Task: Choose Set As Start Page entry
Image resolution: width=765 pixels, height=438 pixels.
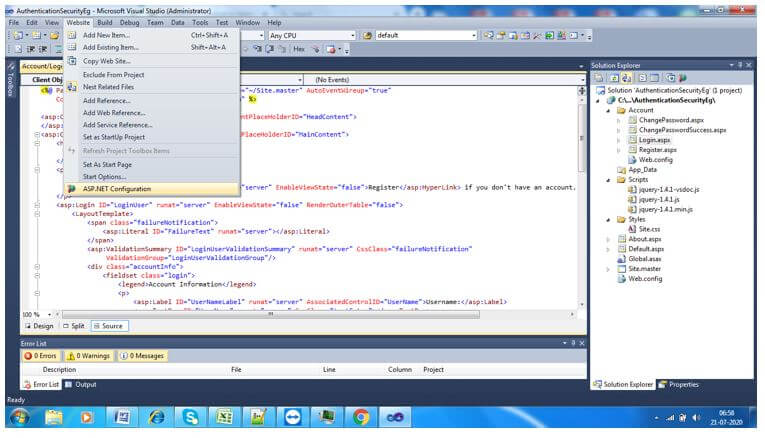Action: (151, 164)
